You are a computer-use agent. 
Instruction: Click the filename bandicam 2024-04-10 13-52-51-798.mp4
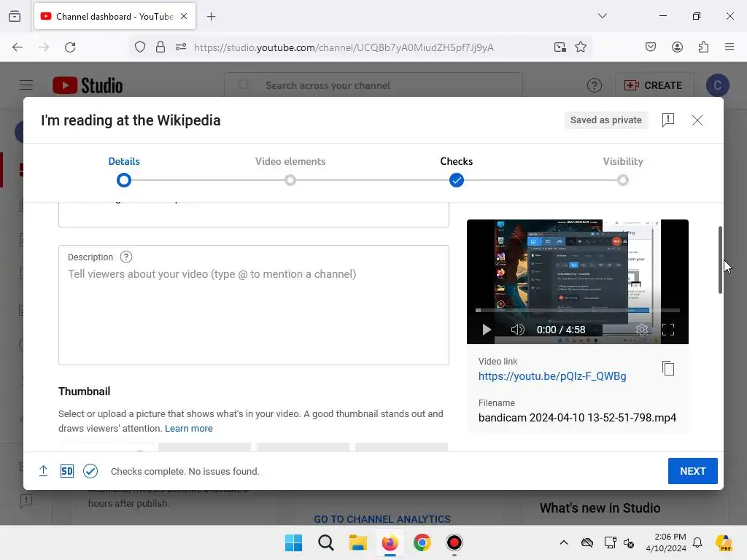pyautogui.click(x=577, y=418)
